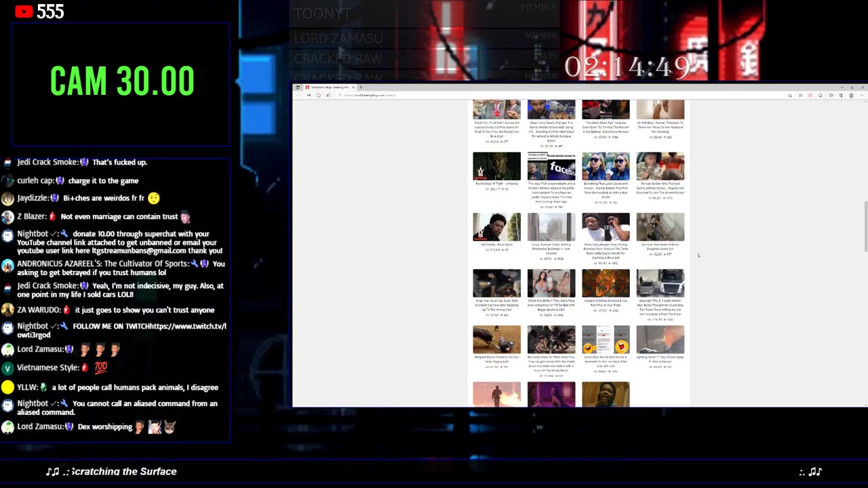Open the Brooklyn gang bangin video thumbnail
Viewport: 868px width, 488px height.
[x=606, y=227]
